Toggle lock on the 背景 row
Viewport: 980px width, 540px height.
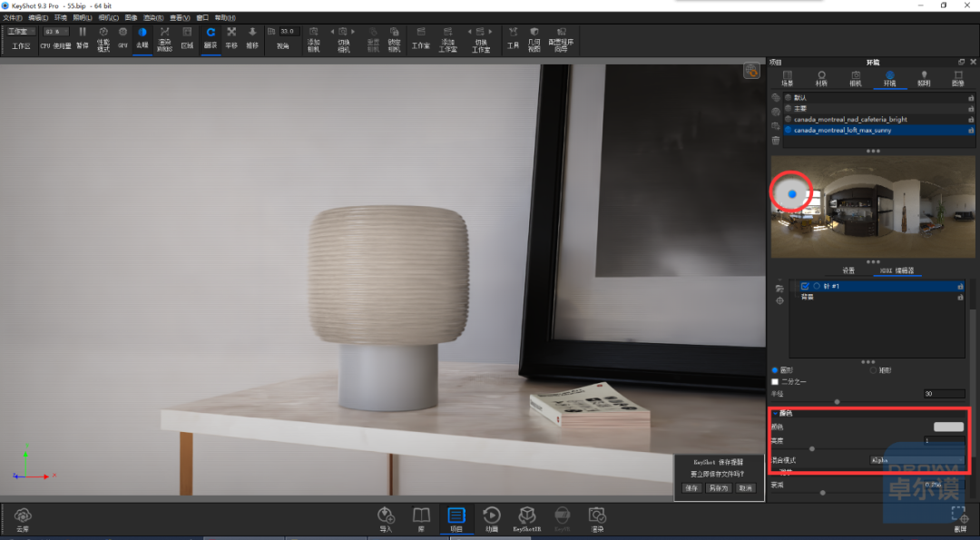click(961, 298)
